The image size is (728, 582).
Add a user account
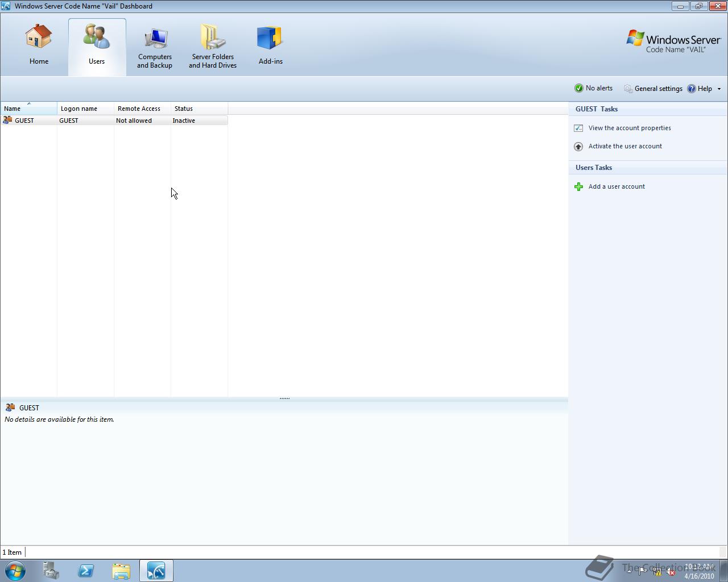tap(617, 186)
